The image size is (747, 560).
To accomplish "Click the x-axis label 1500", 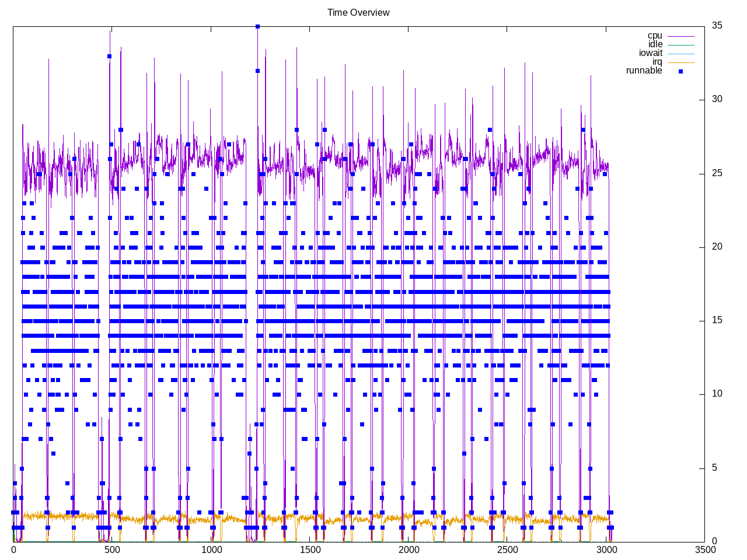I will (310, 549).
